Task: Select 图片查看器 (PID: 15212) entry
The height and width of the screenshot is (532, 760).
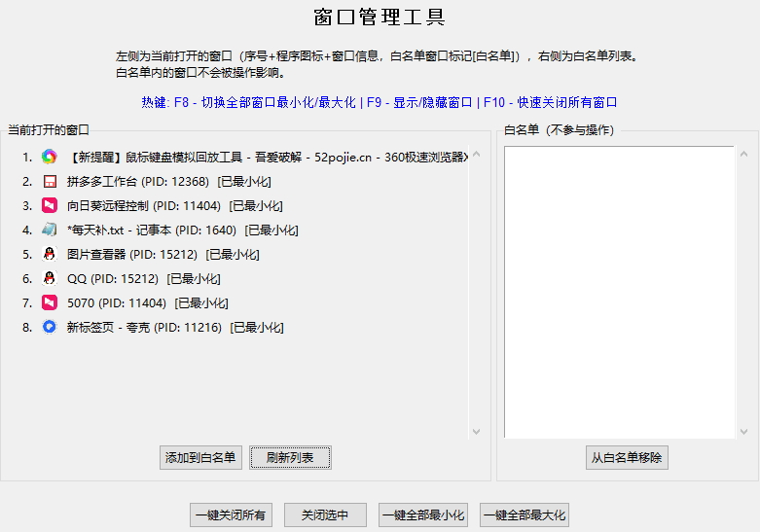Action: click(x=163, y=255)
